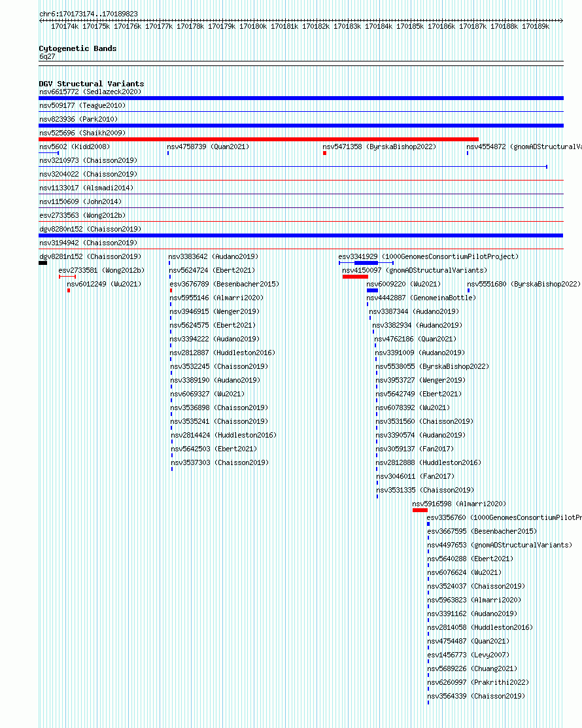The image size is (582, 728).
Task: Open esv2733563 (Wong2012b) variant
Action: [x=82, y=215]
